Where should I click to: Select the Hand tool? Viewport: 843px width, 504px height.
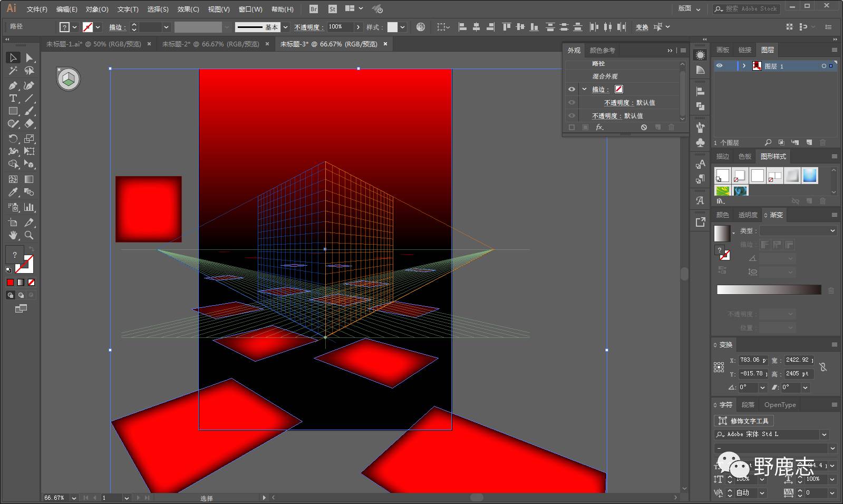point(13,235)
